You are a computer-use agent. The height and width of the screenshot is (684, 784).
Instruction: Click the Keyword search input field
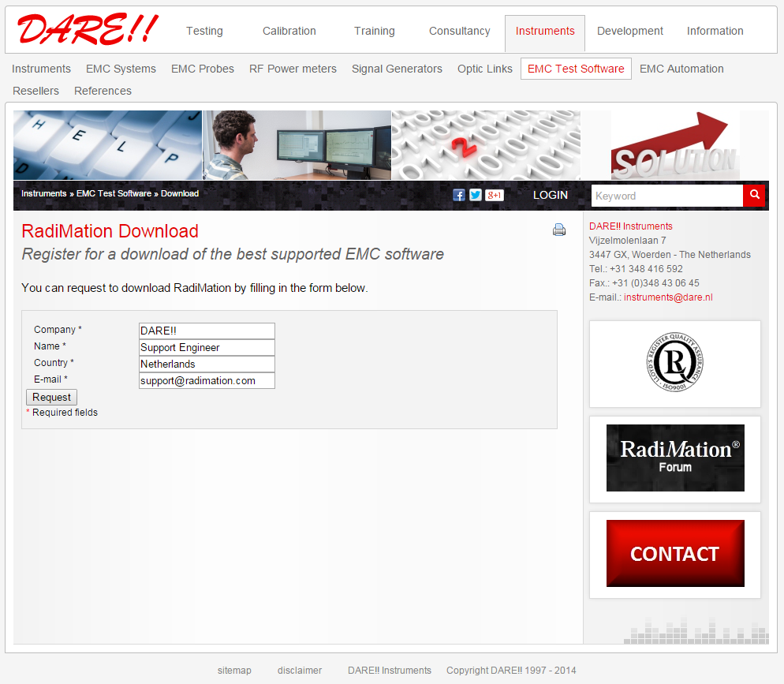[x=666, y=196]
